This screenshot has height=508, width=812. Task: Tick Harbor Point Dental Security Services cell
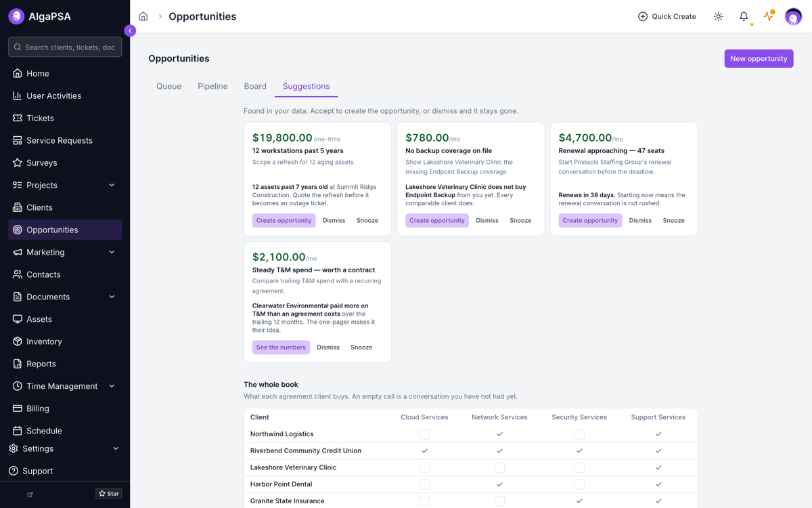point(579,484)
